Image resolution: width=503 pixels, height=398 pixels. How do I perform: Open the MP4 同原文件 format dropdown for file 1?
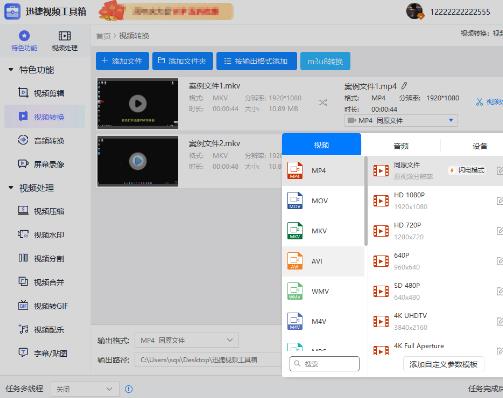click(x=401, y=121)
